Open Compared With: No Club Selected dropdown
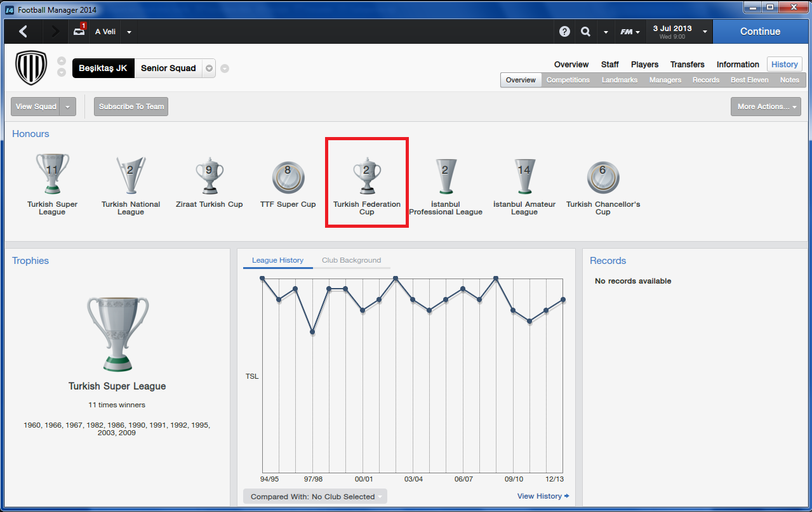This screenshot has width=812, height=512. click(x=315, y=497)
